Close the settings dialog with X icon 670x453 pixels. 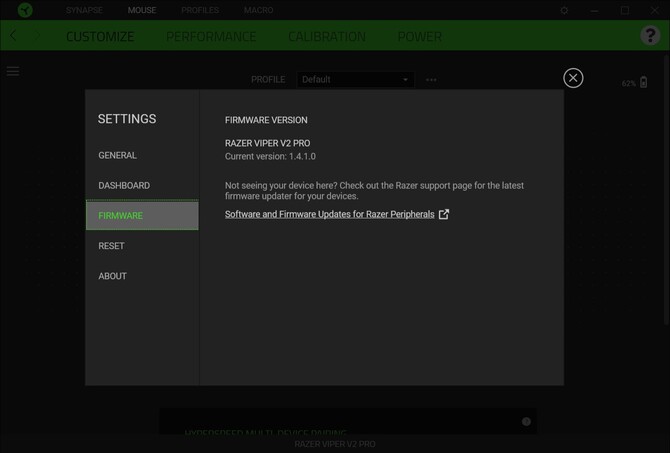(573, 78)
